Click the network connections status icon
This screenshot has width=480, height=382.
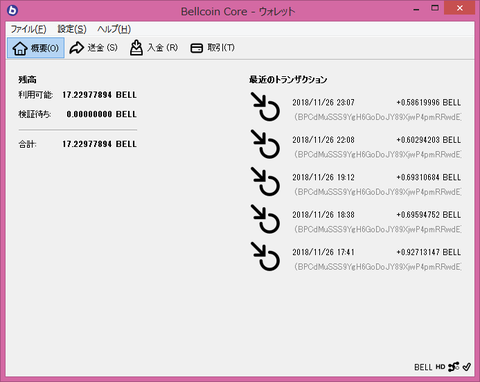pyautogui.click(x=454, y=367)
